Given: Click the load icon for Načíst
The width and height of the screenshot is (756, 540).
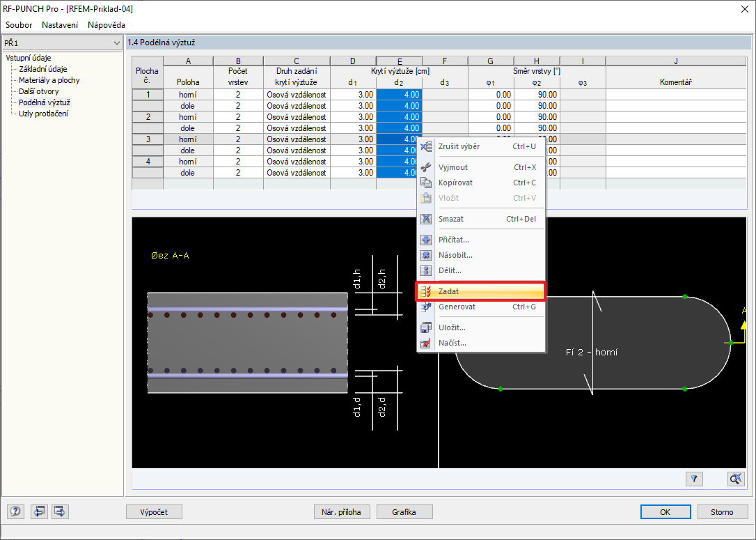Looking at the screenshot, I should [426, 343].
